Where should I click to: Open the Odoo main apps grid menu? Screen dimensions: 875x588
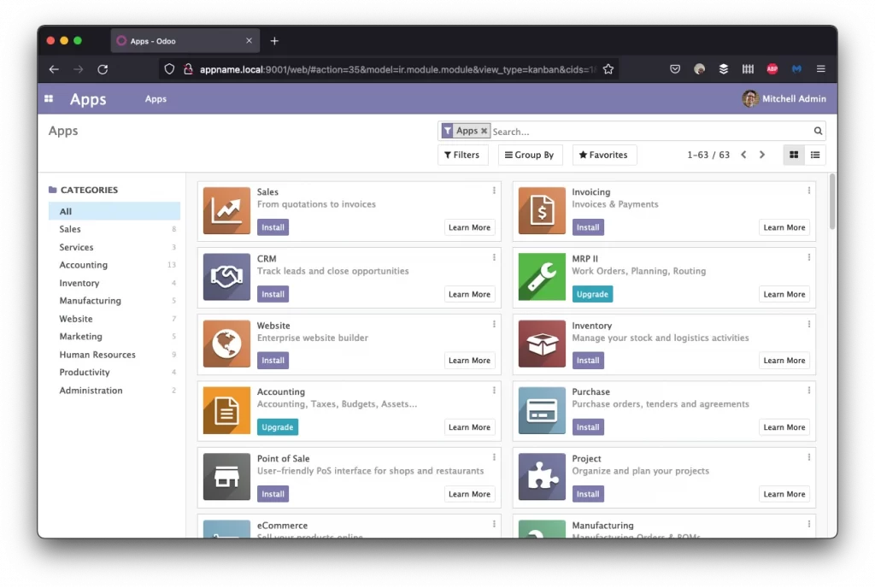click(49, 99)
